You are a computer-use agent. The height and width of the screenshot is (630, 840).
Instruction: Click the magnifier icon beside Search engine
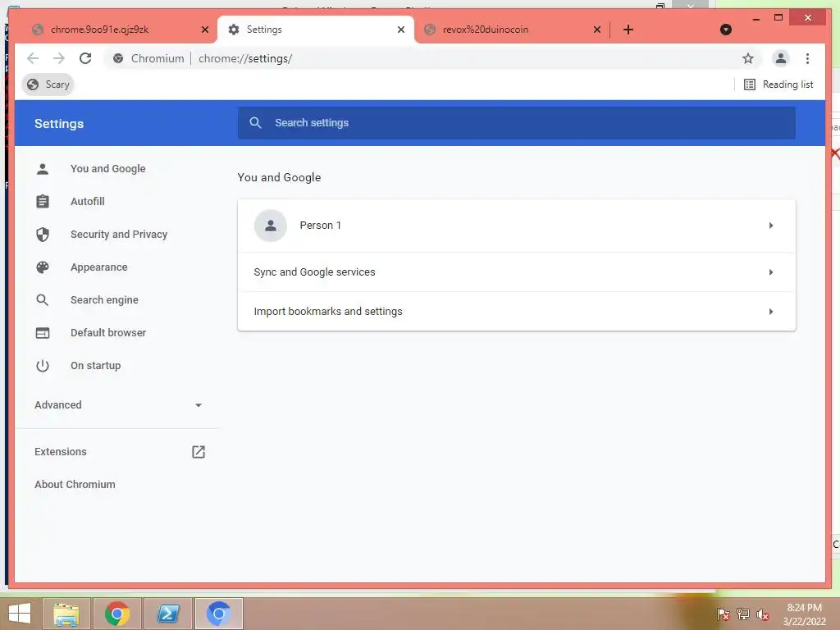43,300
